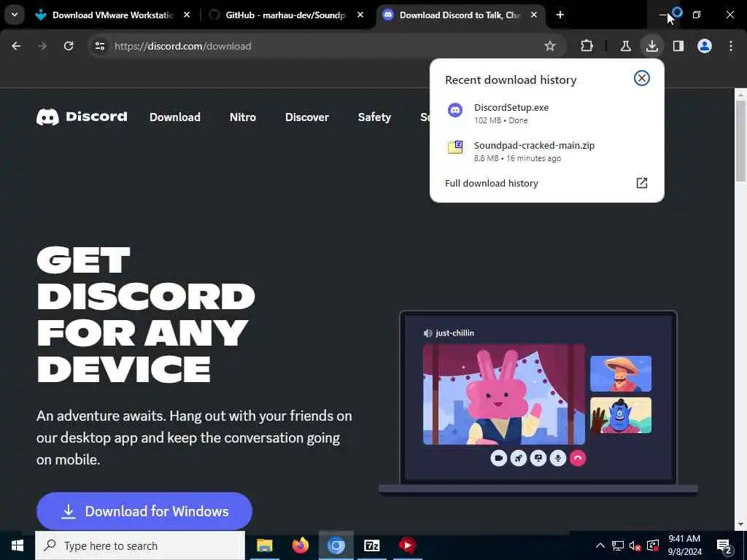Close the Download Discord tab

(x=534, y=15)
